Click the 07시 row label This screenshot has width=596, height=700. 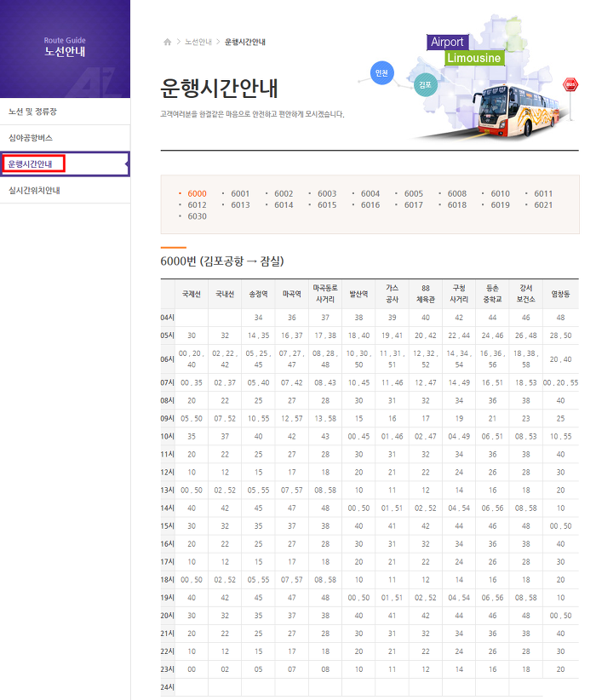(168, 382)
